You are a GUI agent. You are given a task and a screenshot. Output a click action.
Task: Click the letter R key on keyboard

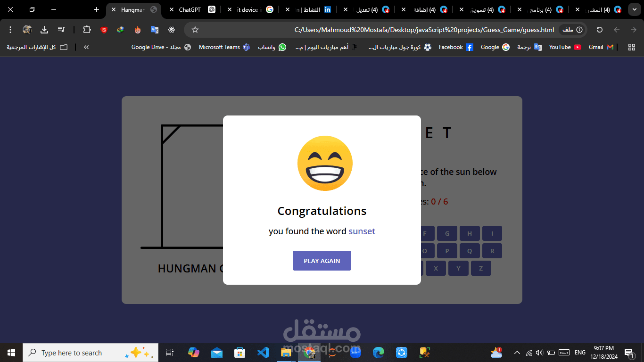492,251
